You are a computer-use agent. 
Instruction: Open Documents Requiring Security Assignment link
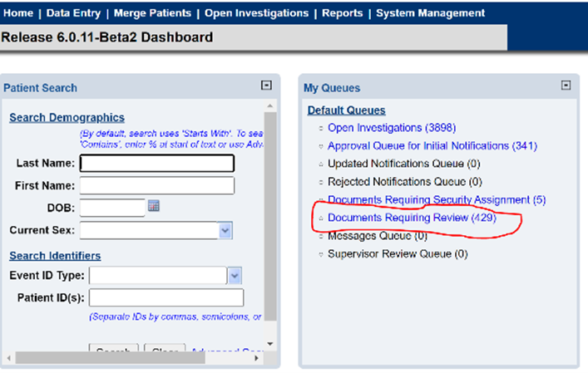[437, 200]
